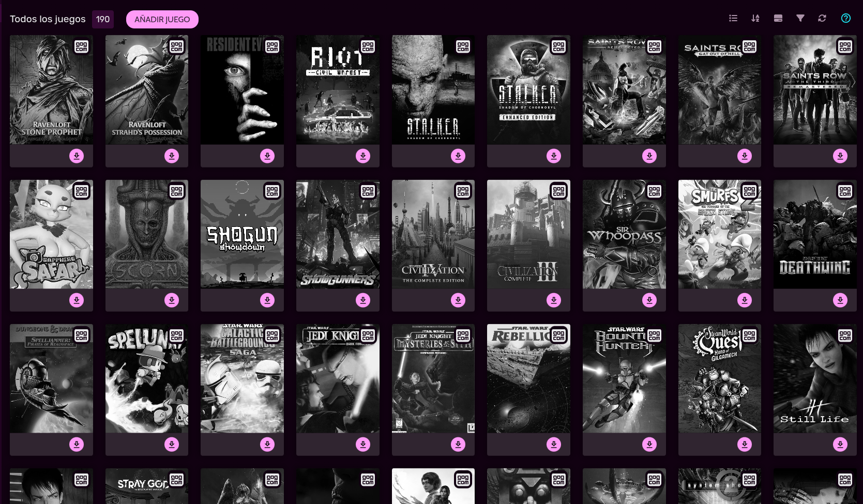The height and width of the screenshot is (504, 863).
Task: Switch the library to list view
Action: [733, 18]
